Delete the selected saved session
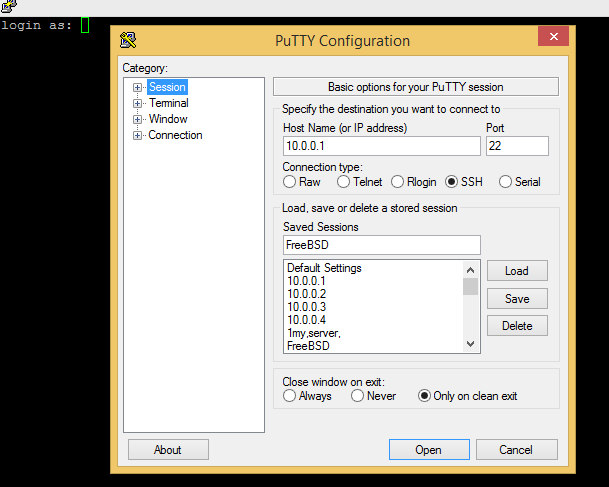This screenshot has width=609, height=487. [x=517, y=326]
